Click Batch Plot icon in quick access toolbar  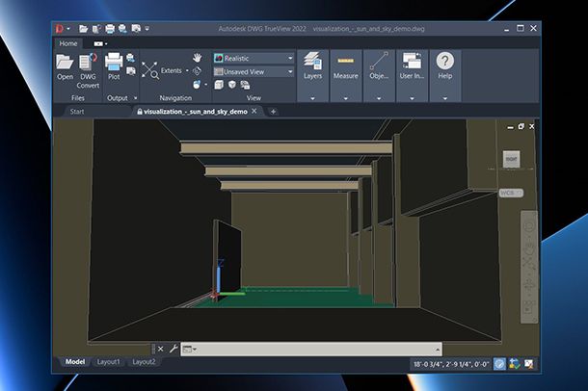click(136, 29)
